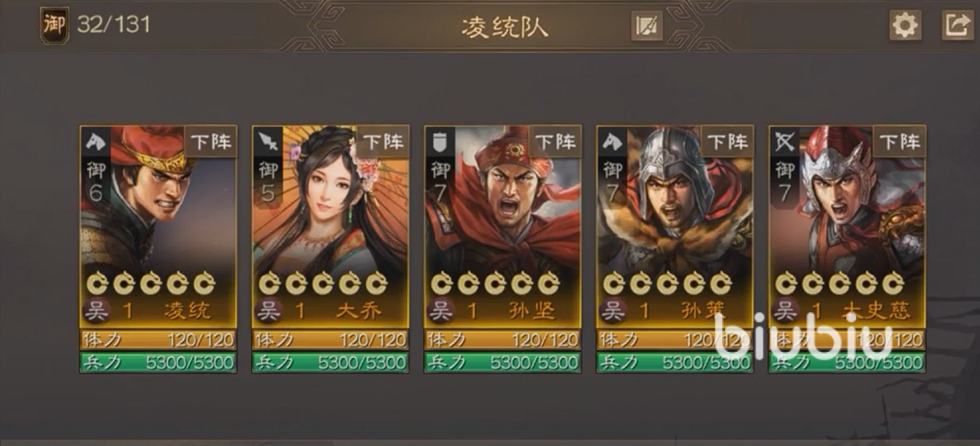Click the 凌统队 team title

pos(505,27)
